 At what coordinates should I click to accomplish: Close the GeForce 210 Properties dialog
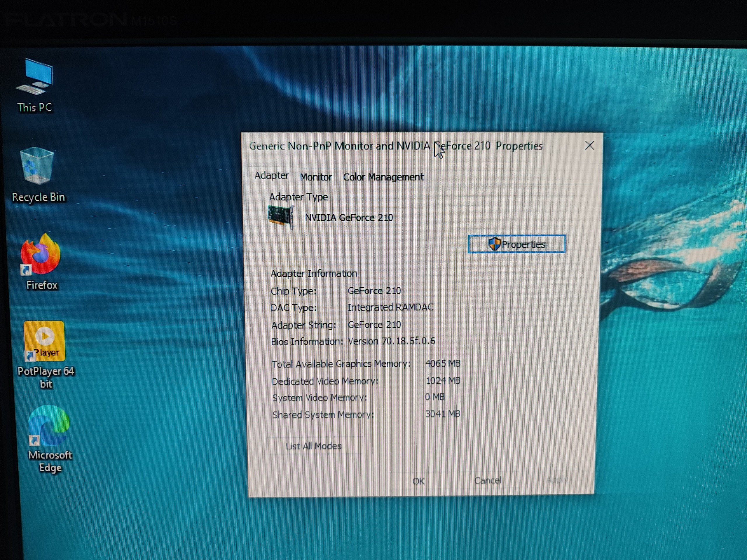(x=589, y=146)
